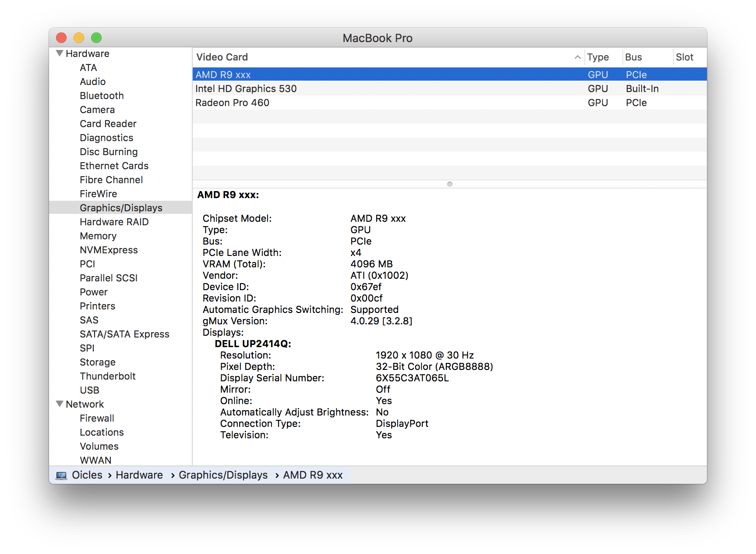
Task: Select Diagnostics in the sidebar
Action: pyautogui.click(x=106, y=138)
